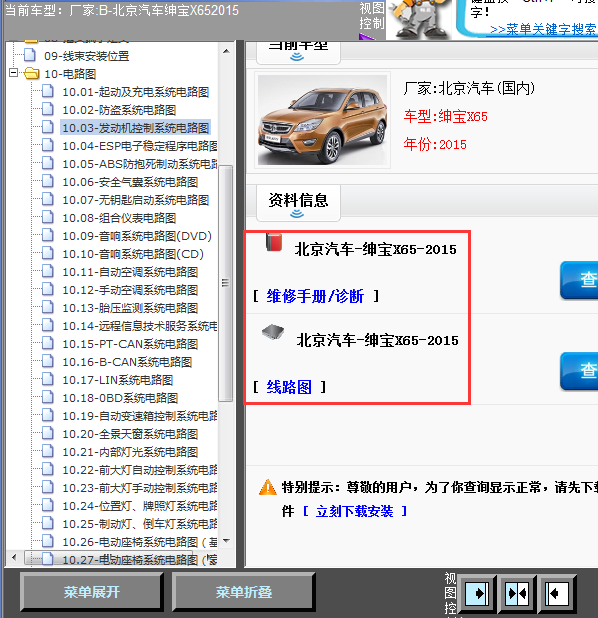The width and height of the screenshot is (598, 618).
Task: Click document icon beside 10.08-组合仪表电路图
Action: (48, 217)
